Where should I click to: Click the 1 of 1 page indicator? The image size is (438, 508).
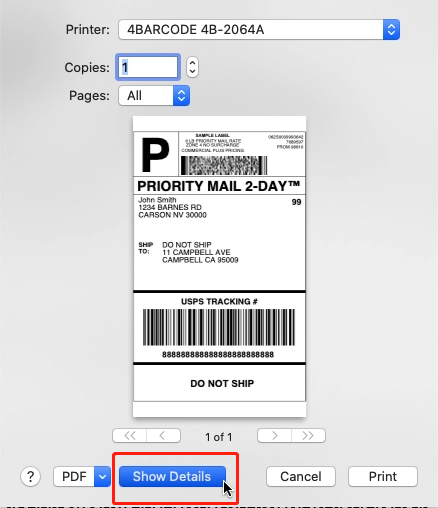pos(219,437)
